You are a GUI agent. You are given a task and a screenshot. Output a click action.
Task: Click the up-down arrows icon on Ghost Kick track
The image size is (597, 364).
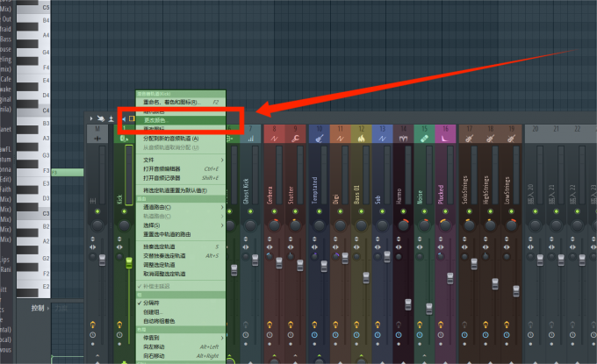tap(246, 239)
